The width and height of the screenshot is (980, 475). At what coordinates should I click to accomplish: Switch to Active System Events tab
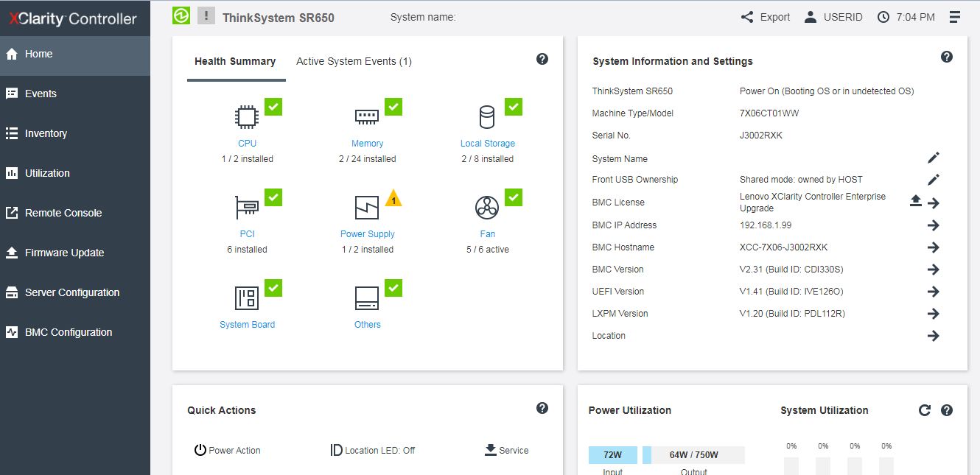click(354, 61)
